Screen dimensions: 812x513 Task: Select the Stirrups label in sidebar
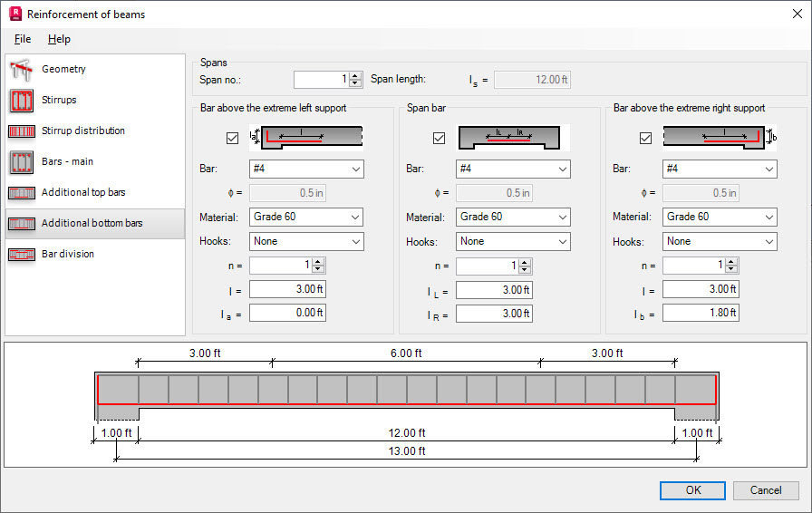pos(59,100)
